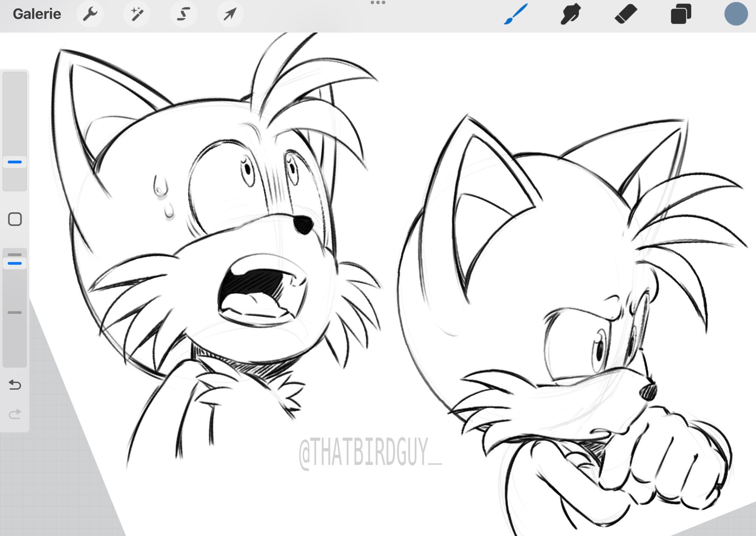Open the Actions wrench menu
The width and height of the screenshot is (756, 536).
click(90, 14)
